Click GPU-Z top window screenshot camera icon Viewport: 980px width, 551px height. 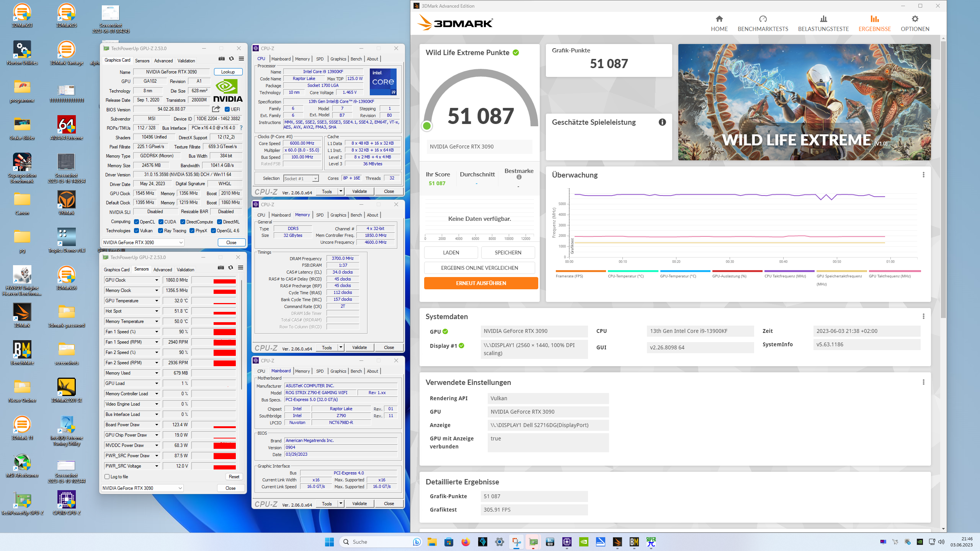pos(221,59)
